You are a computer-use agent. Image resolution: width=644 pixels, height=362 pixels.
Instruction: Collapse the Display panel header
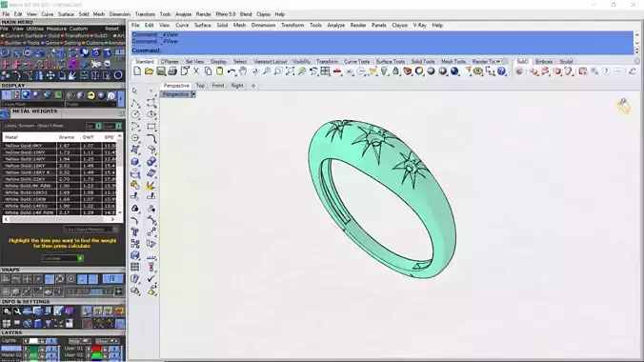click(62, 86)
